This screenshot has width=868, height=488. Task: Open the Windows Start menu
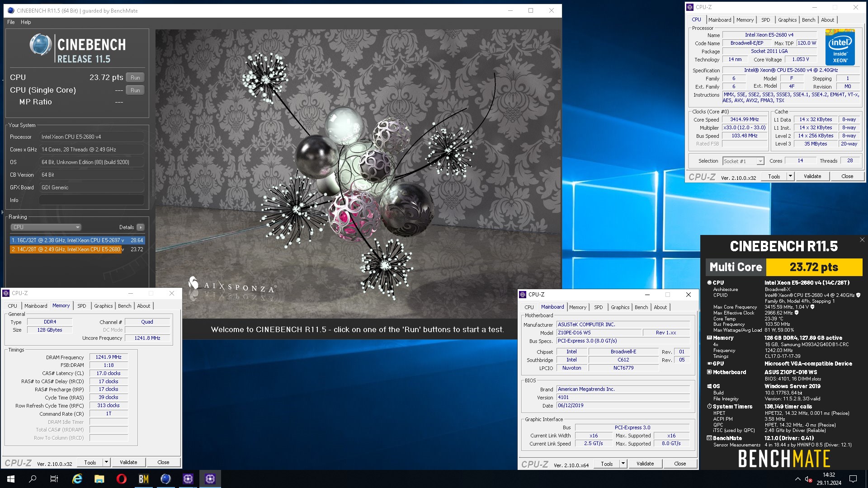[x=11, y=479]
